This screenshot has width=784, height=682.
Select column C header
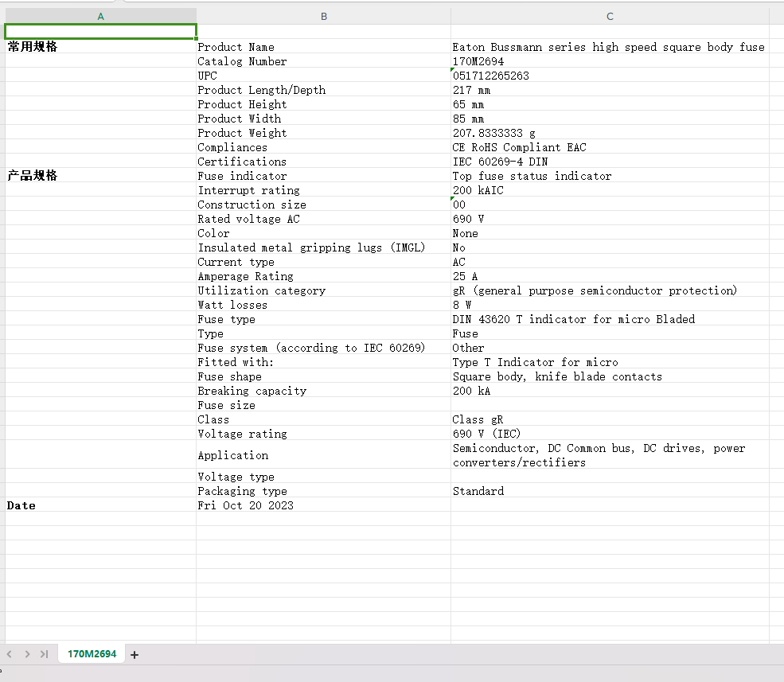(x=610, y=17)
